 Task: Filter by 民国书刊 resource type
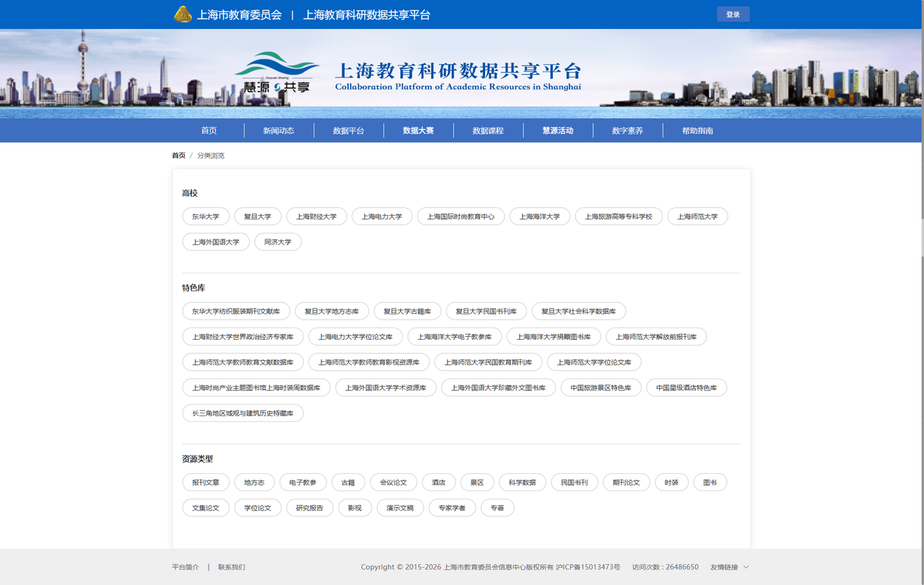pyautogui.click(x=575, y=482)
